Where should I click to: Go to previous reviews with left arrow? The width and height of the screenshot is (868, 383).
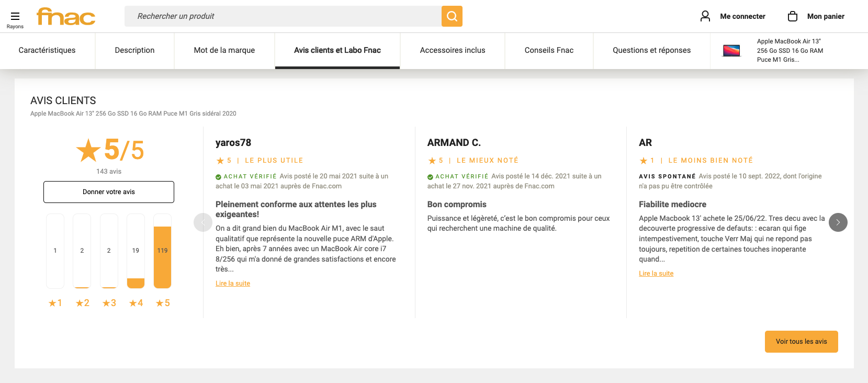click(202, 222)
